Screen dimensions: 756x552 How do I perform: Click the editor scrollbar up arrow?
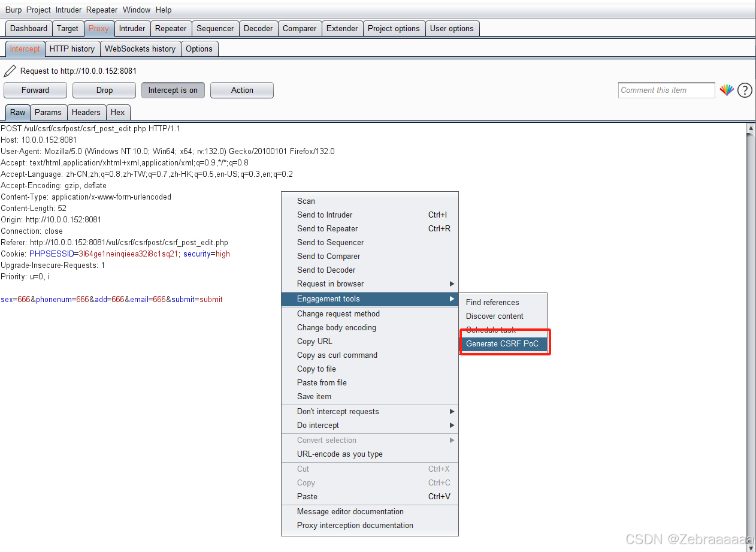pyautogui.click(x=751, y=128)
